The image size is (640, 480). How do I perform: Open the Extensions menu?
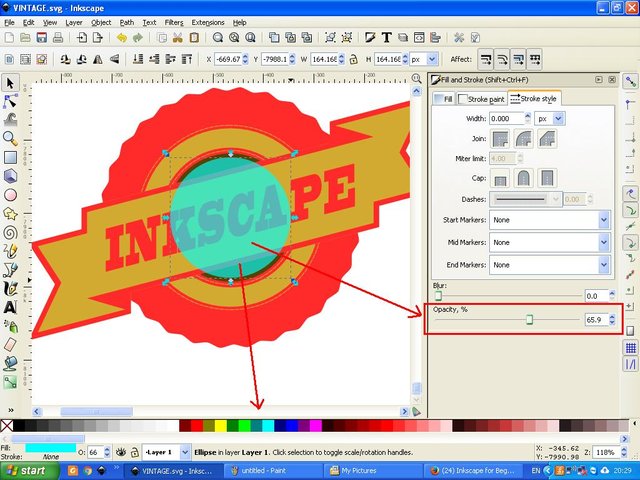click(x=208, y=22)
